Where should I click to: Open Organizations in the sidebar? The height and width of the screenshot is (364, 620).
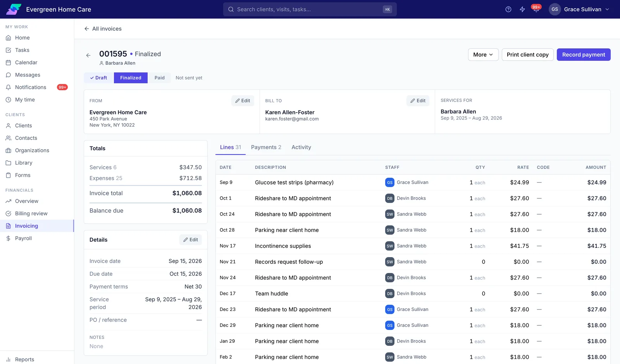pyautogui.click(x=37, y=150)
